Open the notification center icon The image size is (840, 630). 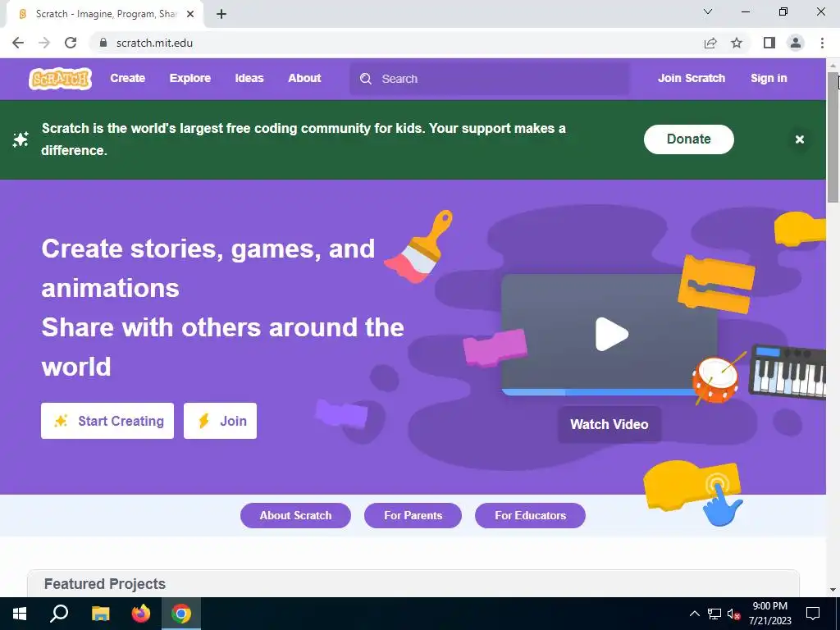(x=813, y=614)
